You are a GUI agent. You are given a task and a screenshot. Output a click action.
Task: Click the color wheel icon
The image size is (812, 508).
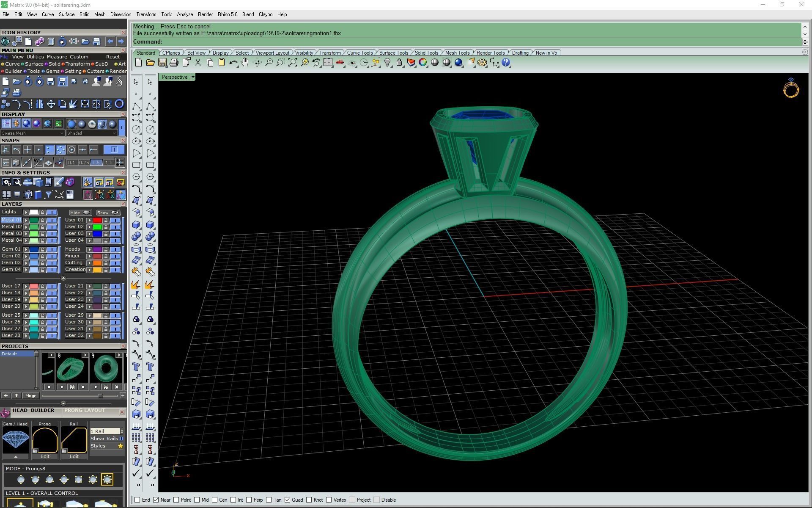[x=422, y=63]
